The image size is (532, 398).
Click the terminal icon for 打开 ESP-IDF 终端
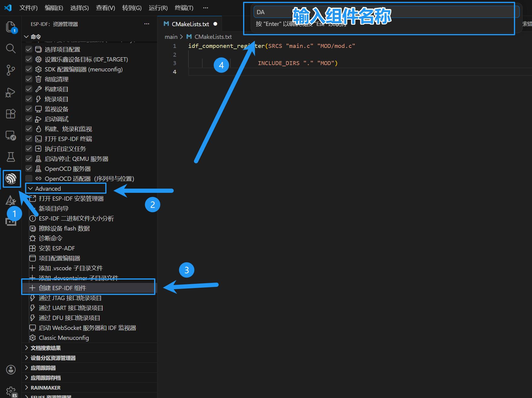(x=38, y=139)
